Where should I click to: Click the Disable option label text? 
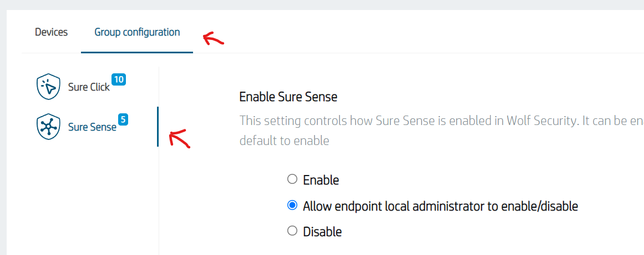tap(322, 232)
